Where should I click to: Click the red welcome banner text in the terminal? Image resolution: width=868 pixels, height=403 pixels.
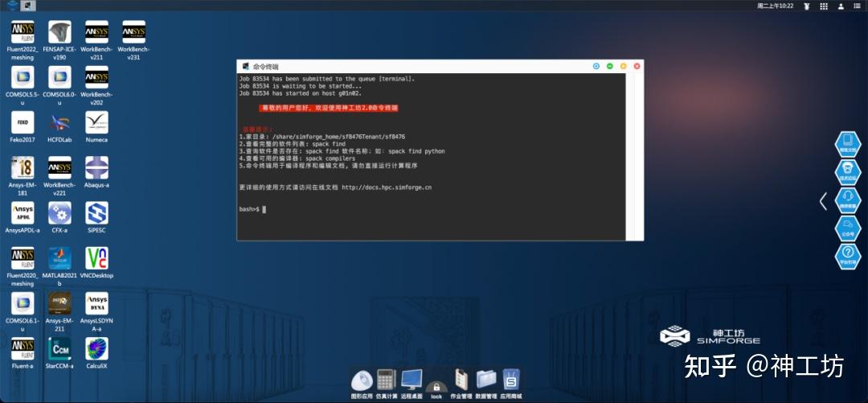click(329, 108)
